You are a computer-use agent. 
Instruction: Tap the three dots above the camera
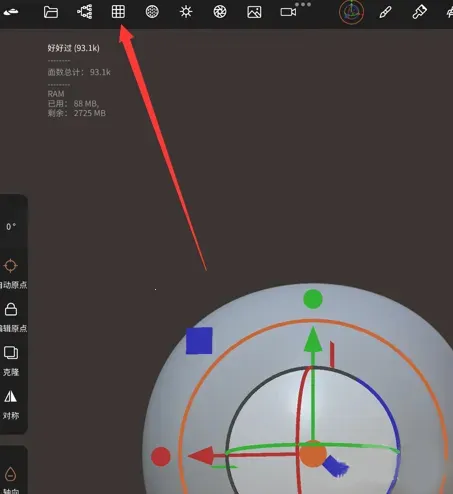(x=303, y=5)
